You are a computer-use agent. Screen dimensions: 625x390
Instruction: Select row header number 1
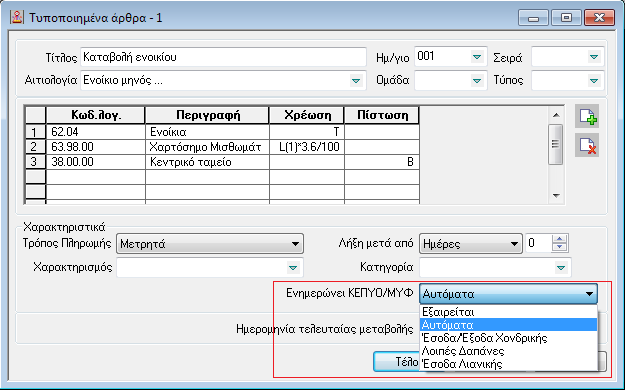click(35, 132)
